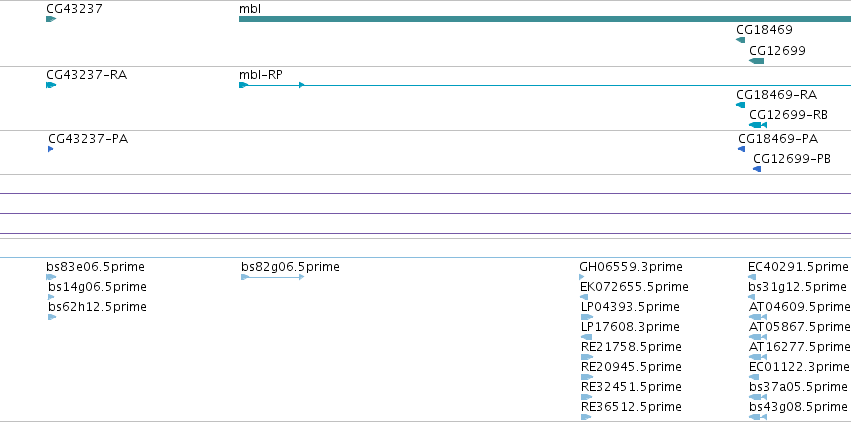Select EST label AT04609.5prime
Image resolution: width=851 pixels, height=422 pixels.
[x=800, y=307]
